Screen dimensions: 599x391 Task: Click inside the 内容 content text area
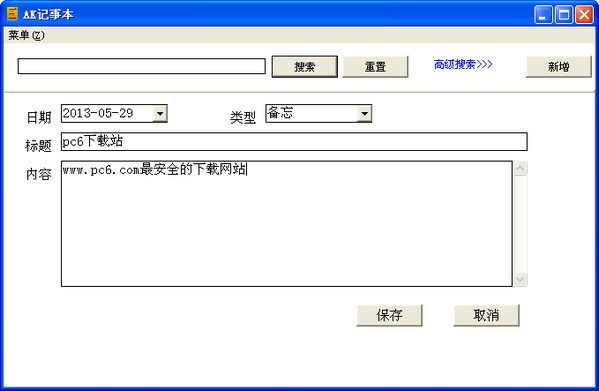point(287,223)
